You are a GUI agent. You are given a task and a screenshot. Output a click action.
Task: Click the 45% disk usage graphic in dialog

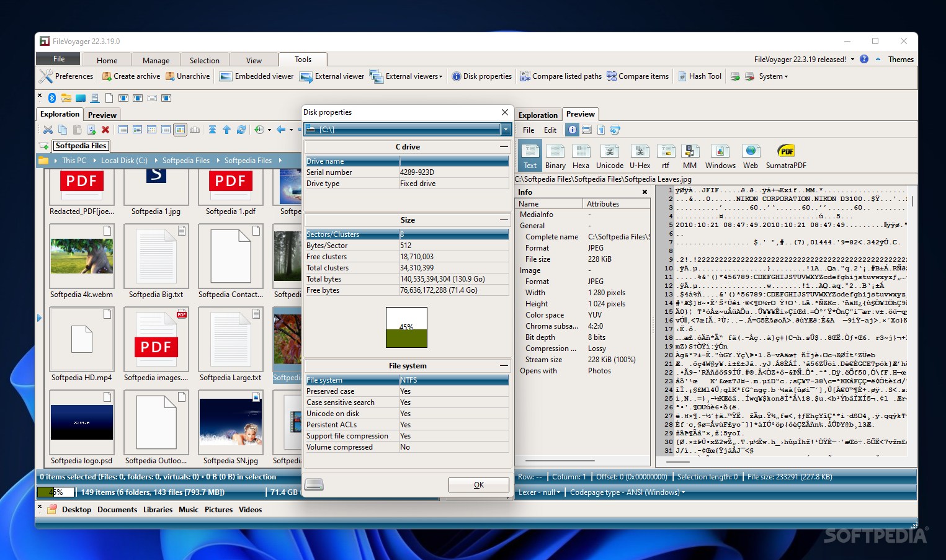point(406,327)
